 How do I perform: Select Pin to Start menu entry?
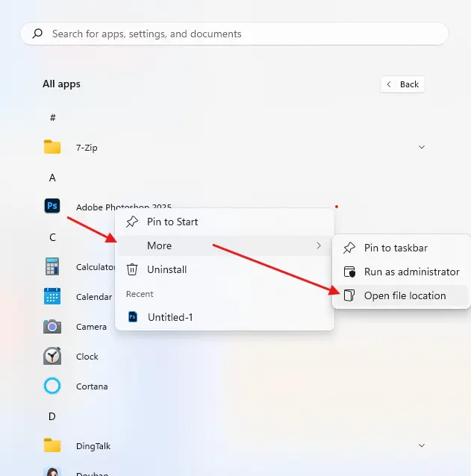[x=172, y=222]
